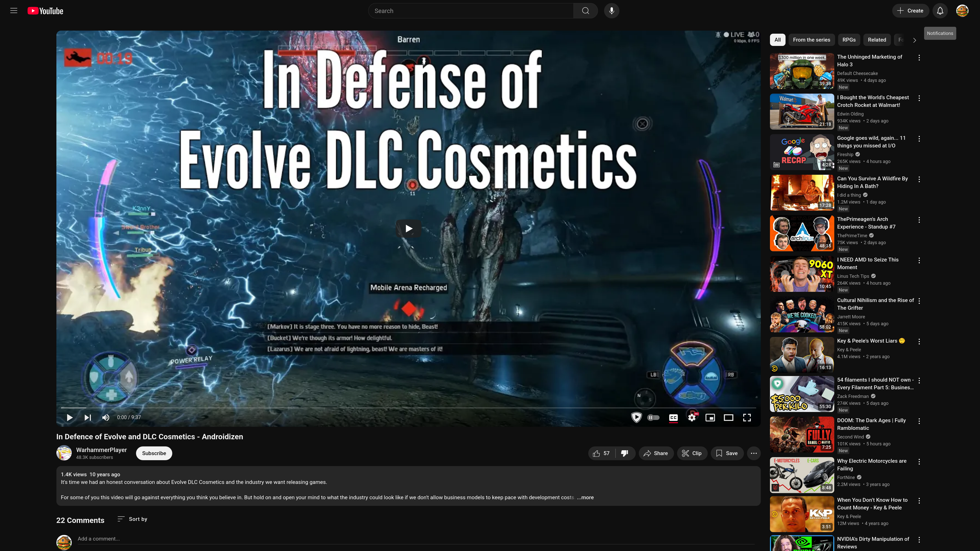Open the Sort by comments menu

click(x=132, y=519)
